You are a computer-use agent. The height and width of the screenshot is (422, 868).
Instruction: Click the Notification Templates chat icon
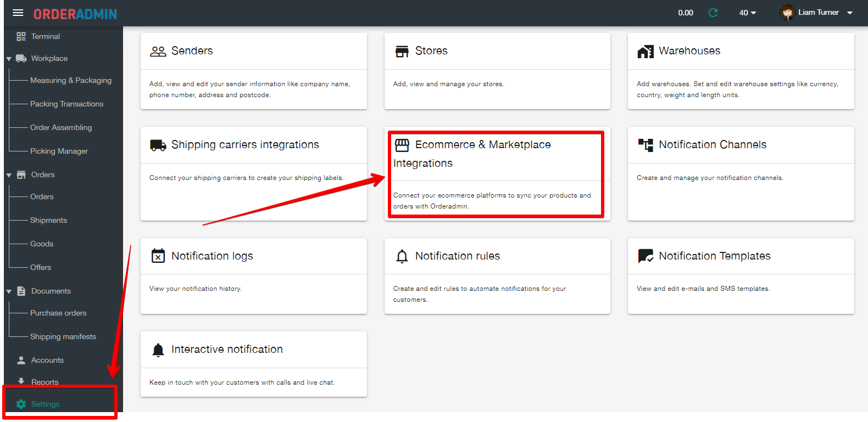646,256
